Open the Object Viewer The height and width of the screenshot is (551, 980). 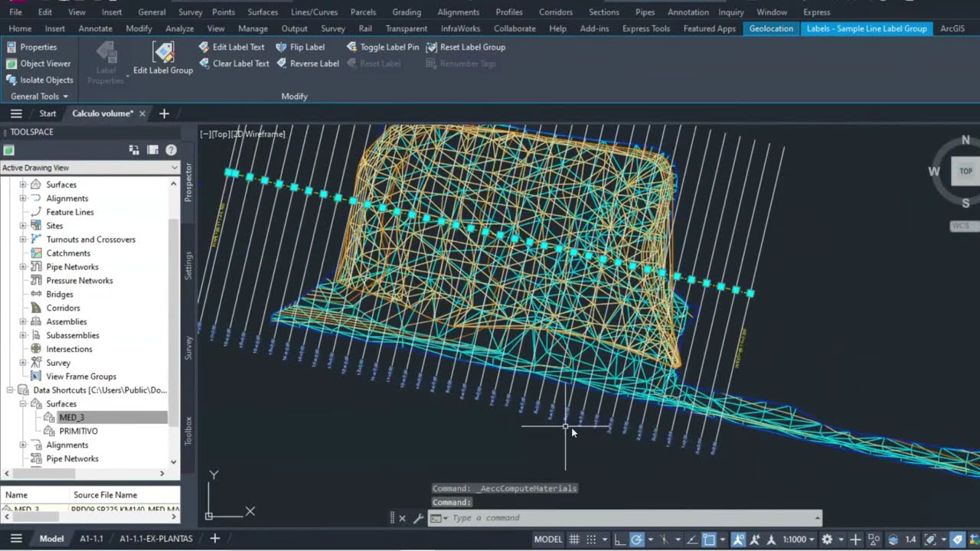point(38,64)
